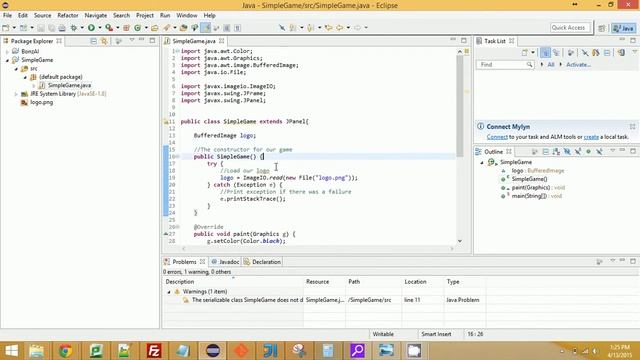Open the Navigate menu
This screenshot has width=640, height=360.
click(x=96, y=16)
